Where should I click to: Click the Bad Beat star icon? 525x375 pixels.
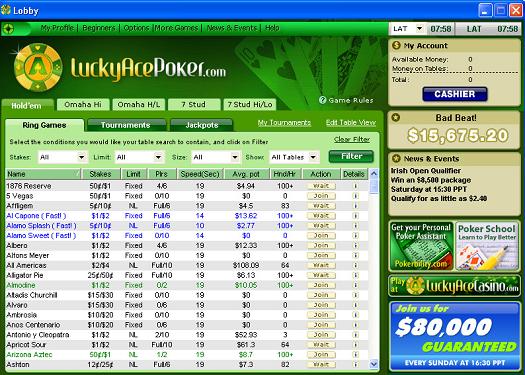(x=396, y=118)
